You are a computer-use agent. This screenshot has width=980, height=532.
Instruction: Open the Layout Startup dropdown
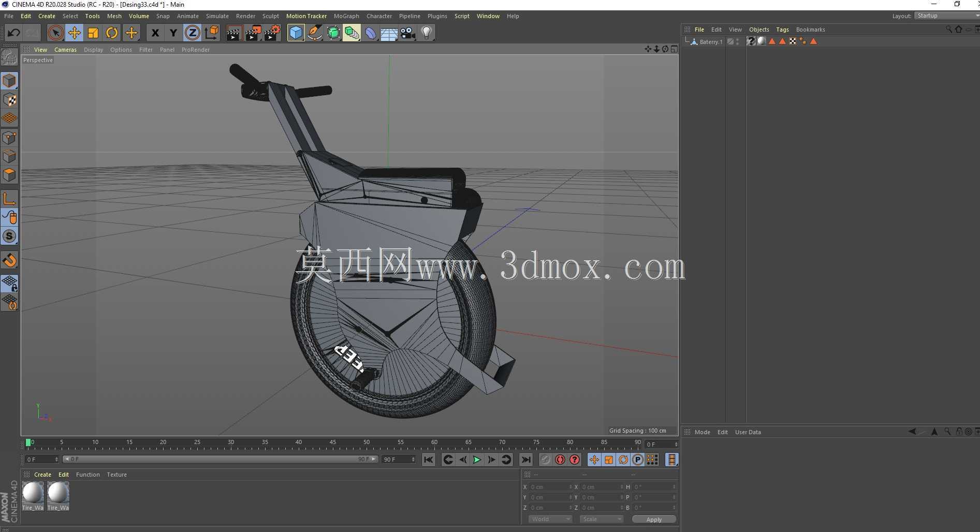[x=947, y=16]
